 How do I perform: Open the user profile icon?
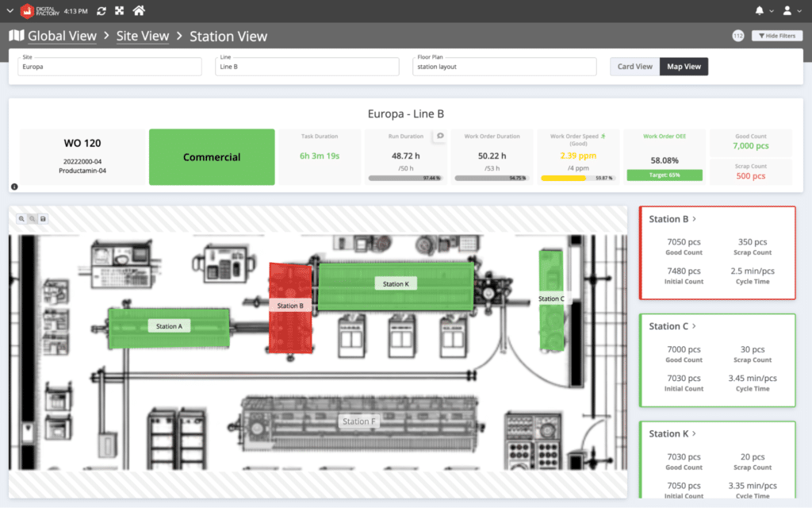click(x=787, y=10)
